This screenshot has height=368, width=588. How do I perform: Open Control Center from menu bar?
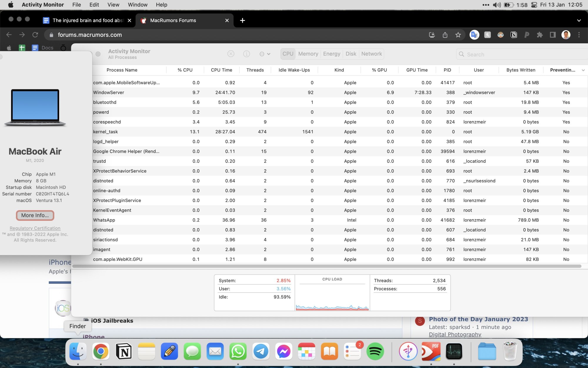click(x=534, y=5)
